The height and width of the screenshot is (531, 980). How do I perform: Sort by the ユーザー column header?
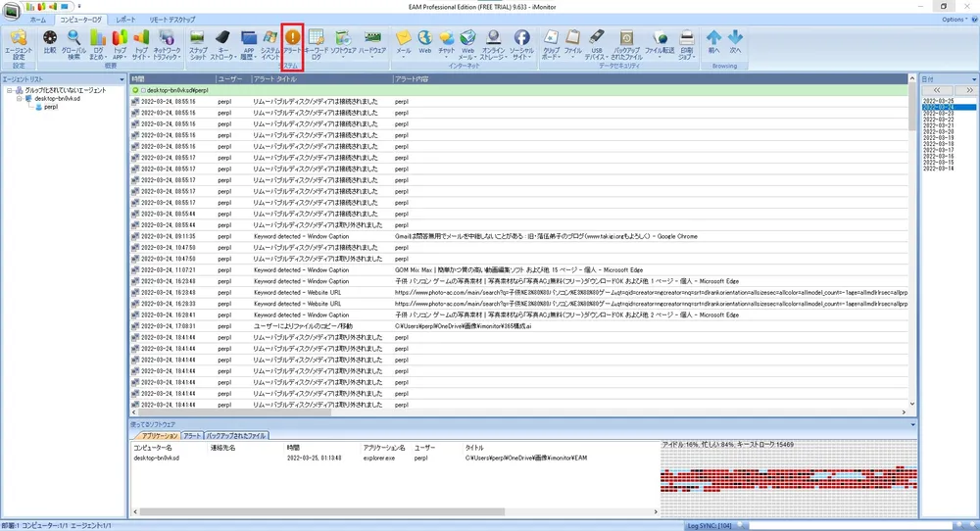click(232, 78)
